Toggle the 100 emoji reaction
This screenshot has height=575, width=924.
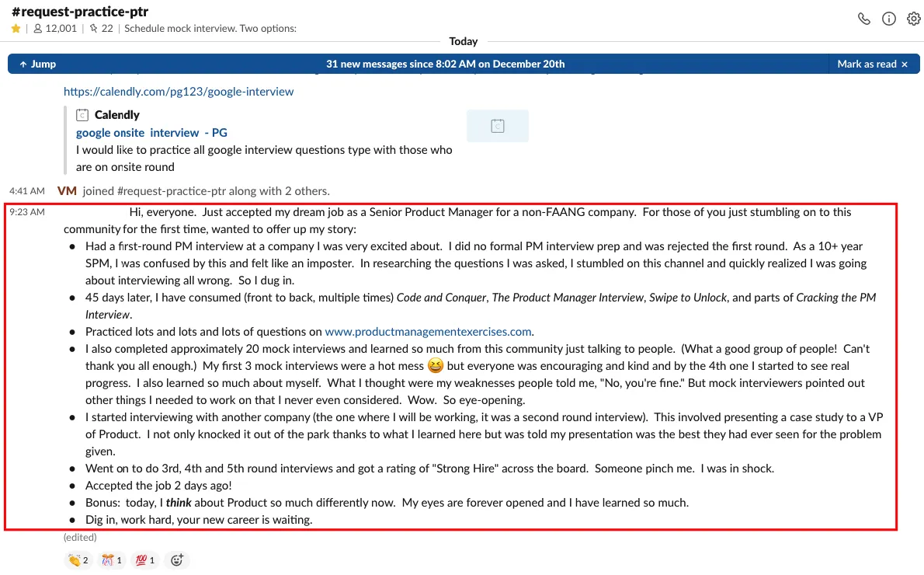[145, 560]
